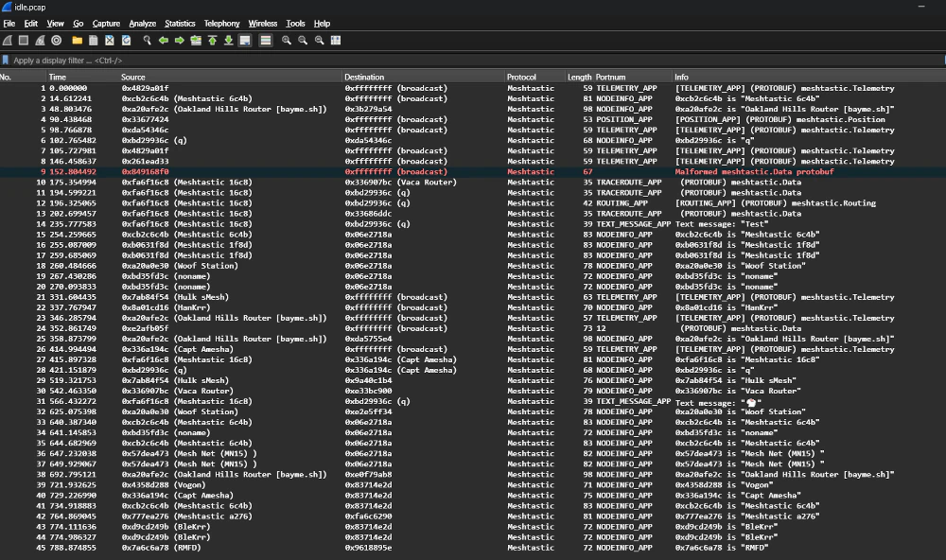Screen dimensions: 946x560
Task: Select packet 42 from Meshtastic a276
Action: pyautogui.click(x=473, y=516)
